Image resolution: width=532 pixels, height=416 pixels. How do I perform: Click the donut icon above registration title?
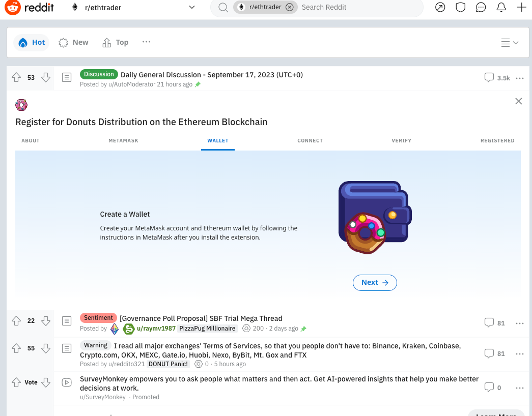(x=21, y=105)
